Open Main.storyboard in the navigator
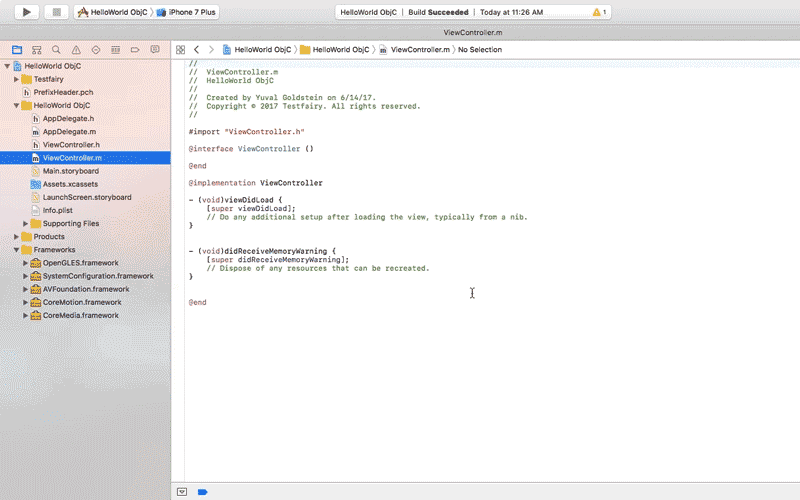The width and height of the screenshot is (800, 500). [x=70, y=171]
